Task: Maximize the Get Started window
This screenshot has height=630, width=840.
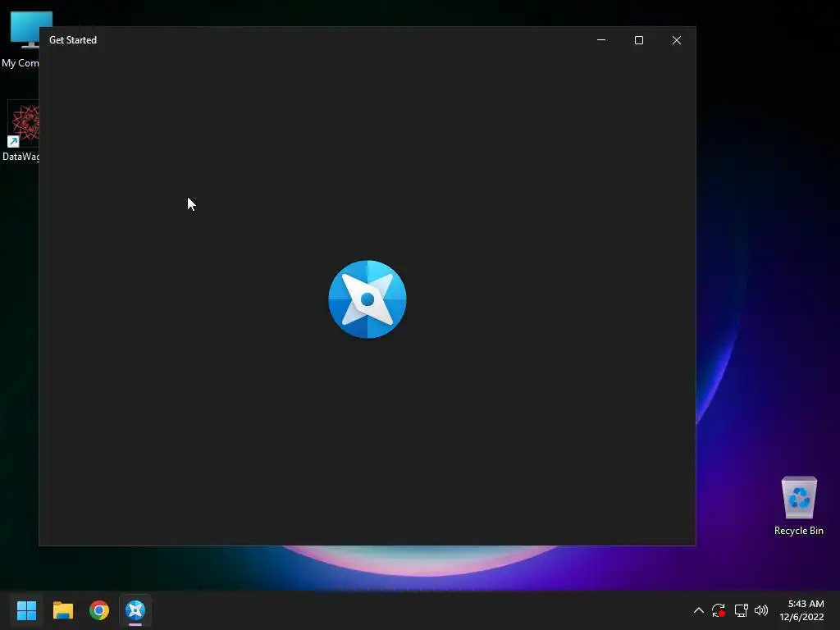Action: point(638,40)
